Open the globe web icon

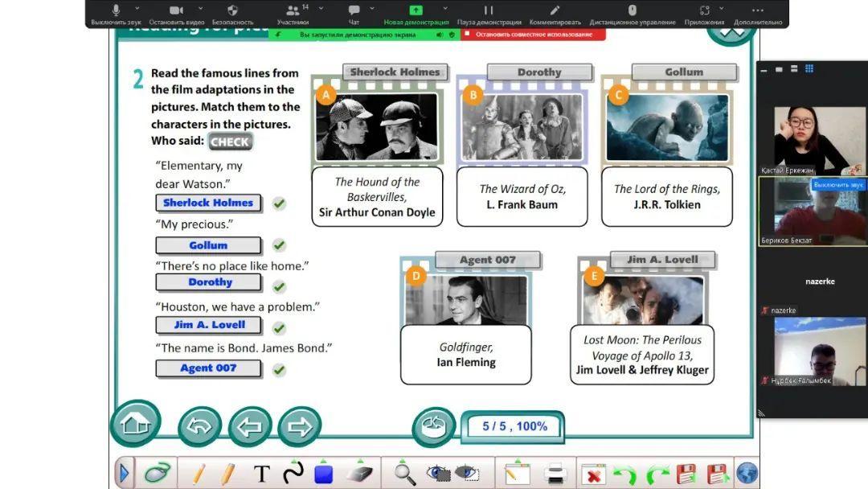click(747, 474)
